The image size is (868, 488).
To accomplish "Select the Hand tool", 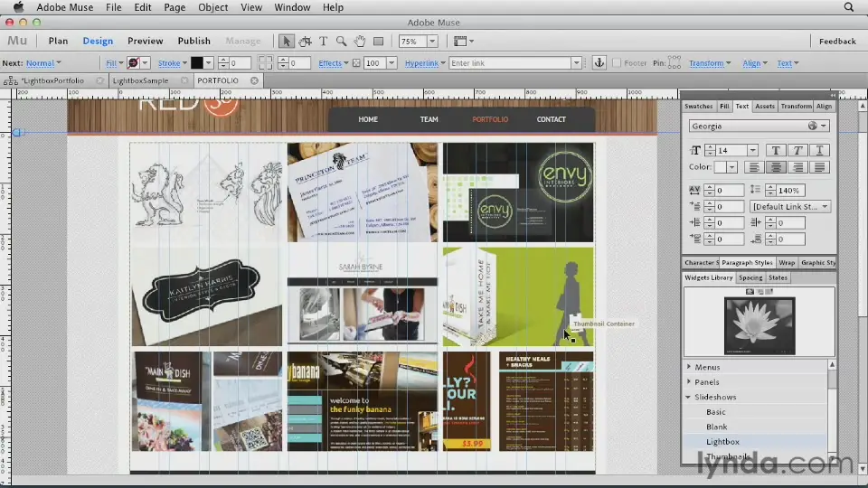I will [360, 41].
